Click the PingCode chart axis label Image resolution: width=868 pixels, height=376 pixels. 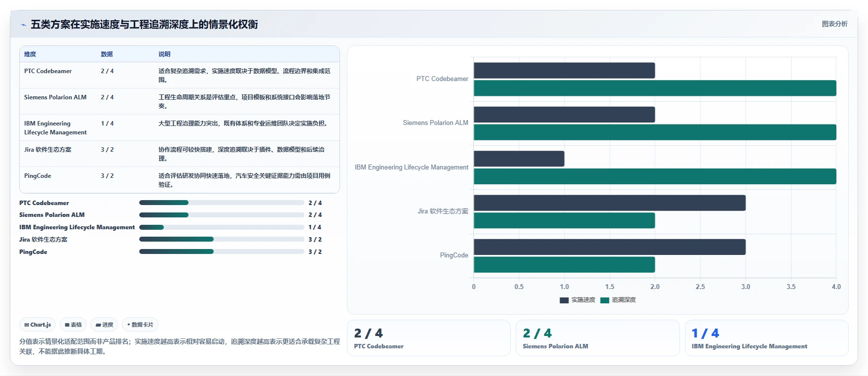[x=454, y=255]
